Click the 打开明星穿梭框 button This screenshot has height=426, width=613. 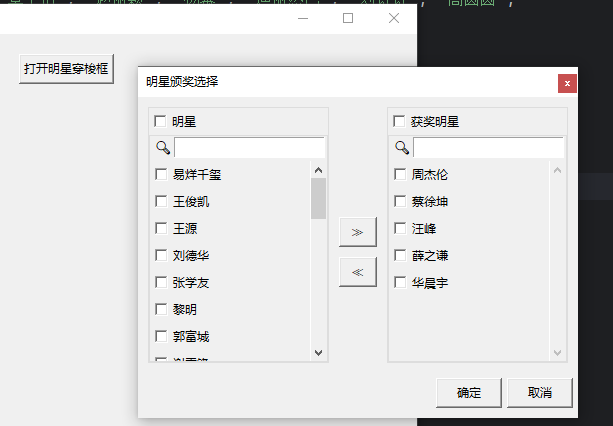tap(66, 69)
